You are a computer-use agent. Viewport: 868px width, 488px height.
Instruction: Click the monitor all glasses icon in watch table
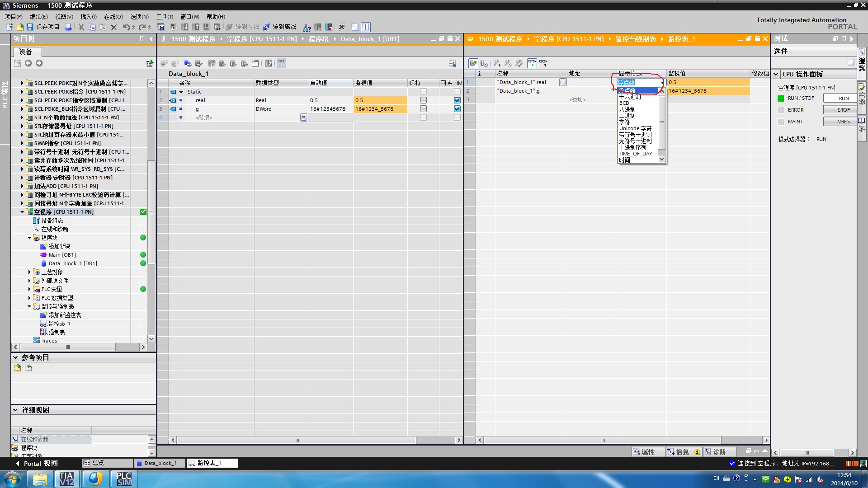click(532, 63)
